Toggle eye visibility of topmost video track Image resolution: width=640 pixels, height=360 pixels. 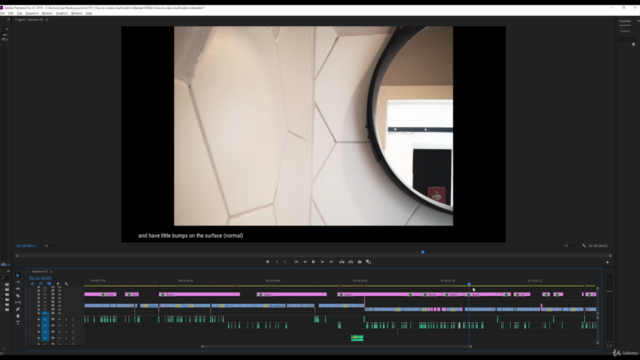tap(60, 287)
